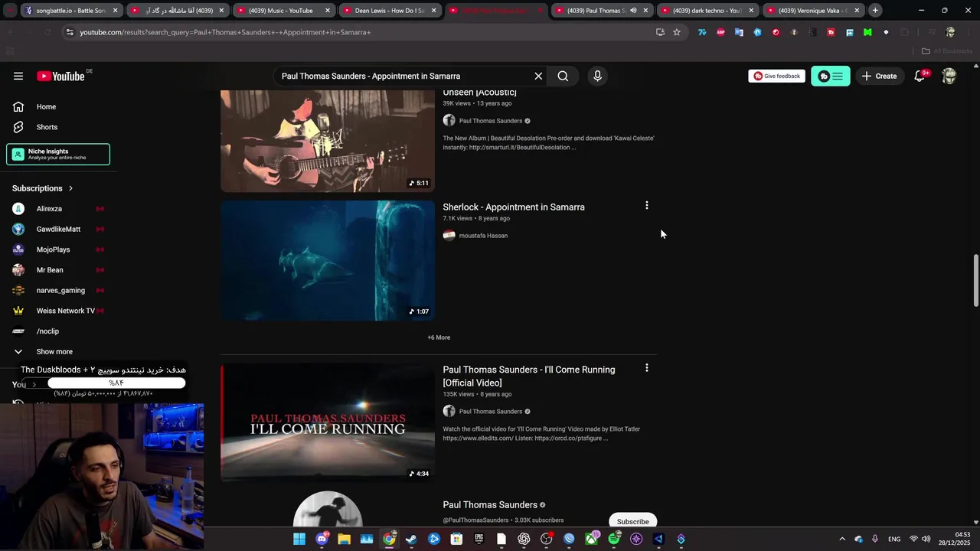
Task: Open the TubeBuddy browser extension icon
Action: coord(831,32)
